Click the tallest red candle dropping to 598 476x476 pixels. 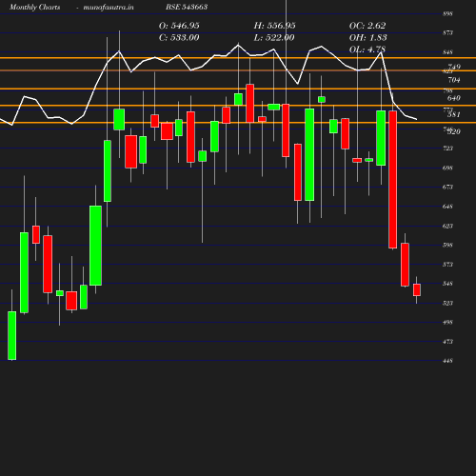(393, 179)
